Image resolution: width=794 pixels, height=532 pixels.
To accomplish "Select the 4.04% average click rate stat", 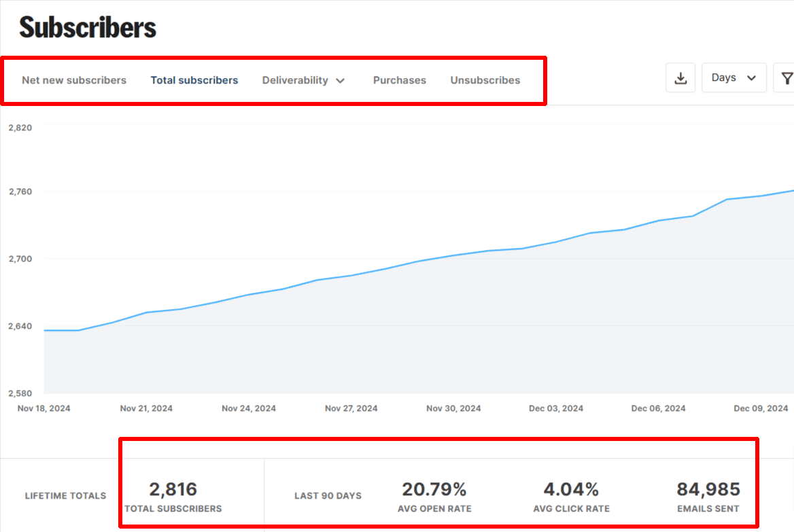I will coord(571,489).
